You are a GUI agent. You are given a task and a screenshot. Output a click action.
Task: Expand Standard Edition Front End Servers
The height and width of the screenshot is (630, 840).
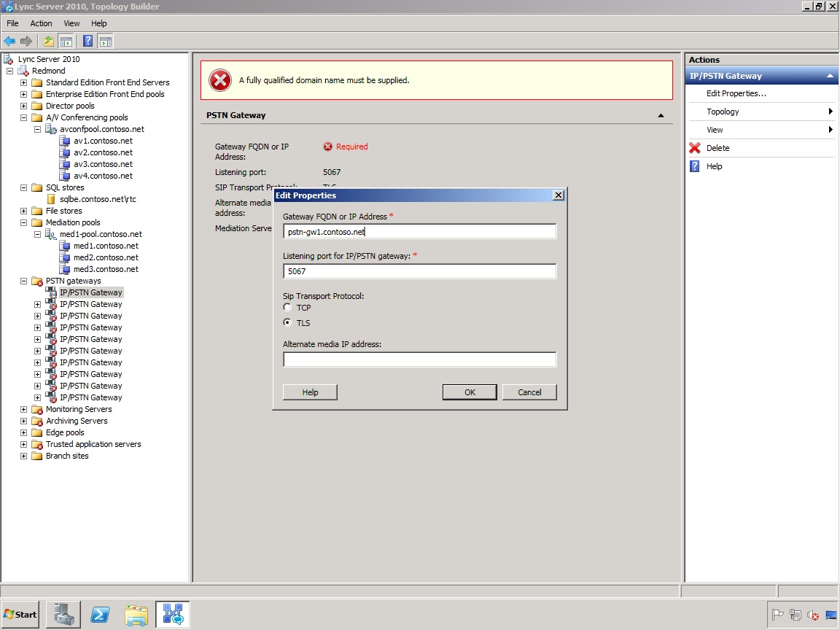click(23, 82)
